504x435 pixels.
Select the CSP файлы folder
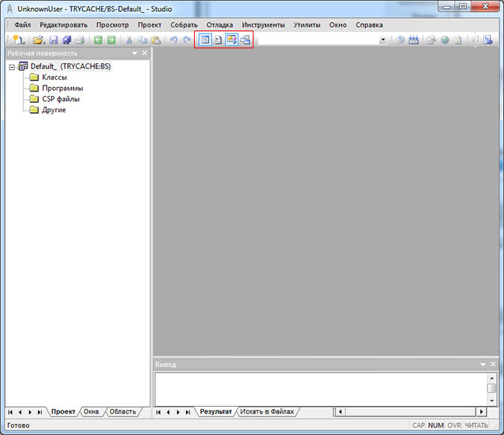pos(61,99)
